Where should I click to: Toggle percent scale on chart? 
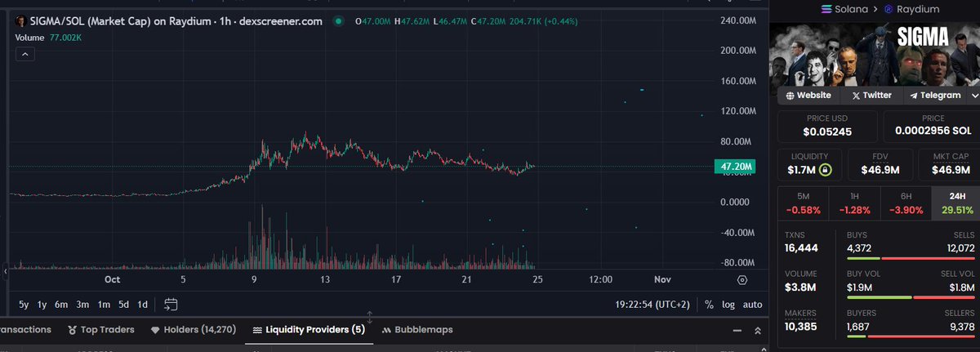click(709, 305)
